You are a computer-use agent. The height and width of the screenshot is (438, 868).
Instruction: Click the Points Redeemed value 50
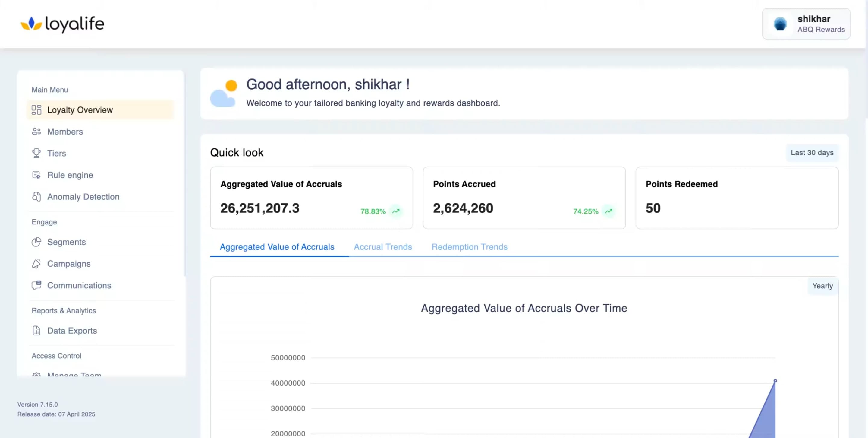pyautogui.click(x=653, y=208)
